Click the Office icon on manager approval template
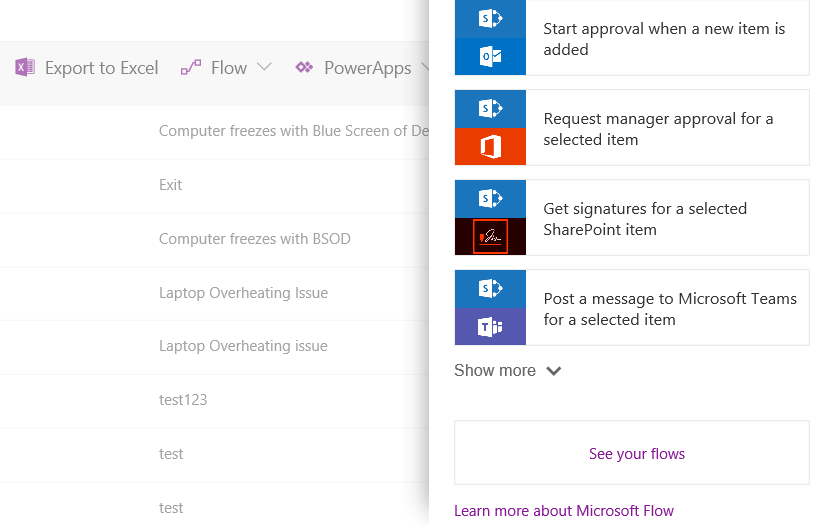The width and height of the screenshot is (833, 525). [490, 146]
